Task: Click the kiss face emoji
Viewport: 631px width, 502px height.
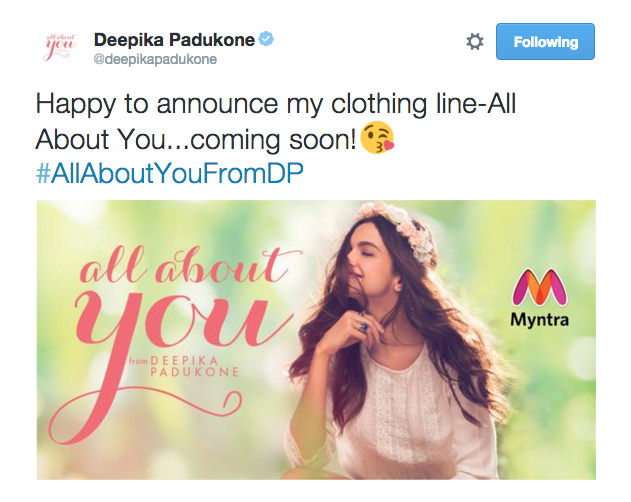Action: click(x=377, y=140)
